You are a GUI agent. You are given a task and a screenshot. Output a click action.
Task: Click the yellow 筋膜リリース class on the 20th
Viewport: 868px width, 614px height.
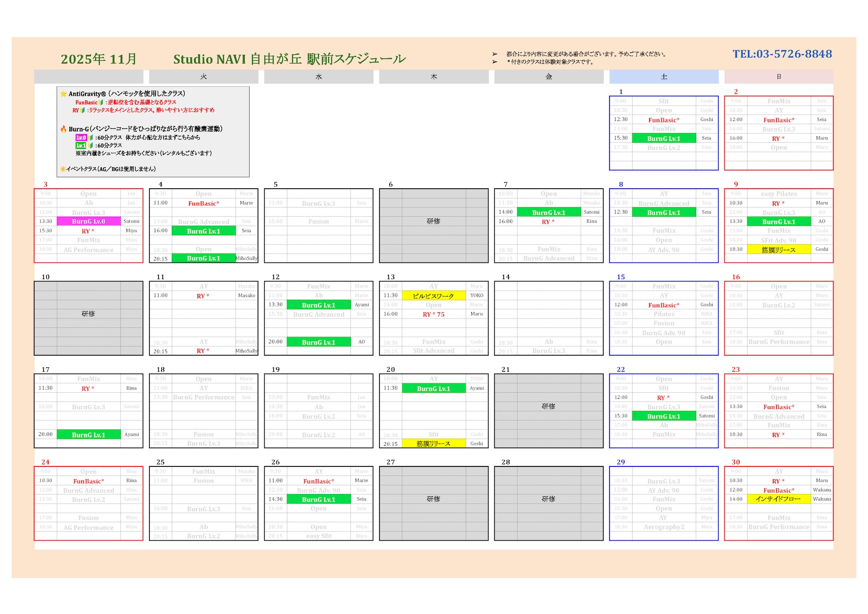[x=434, y=444]
